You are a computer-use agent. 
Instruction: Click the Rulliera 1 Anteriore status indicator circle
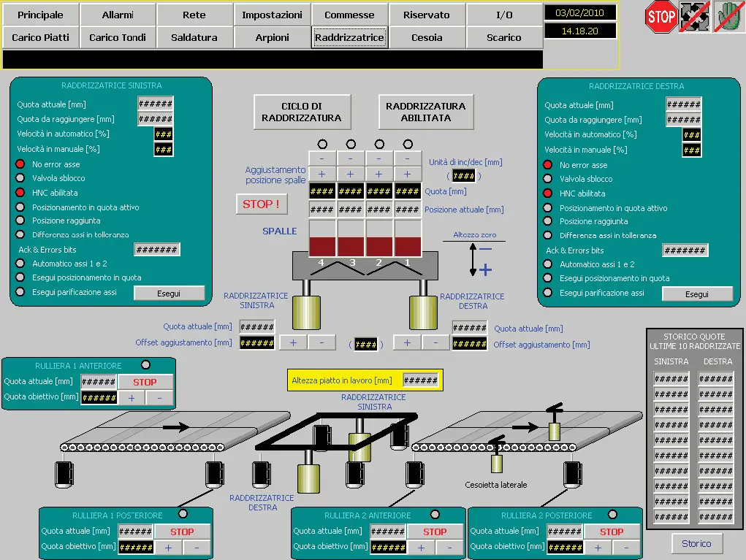click(x=145, y=365)
